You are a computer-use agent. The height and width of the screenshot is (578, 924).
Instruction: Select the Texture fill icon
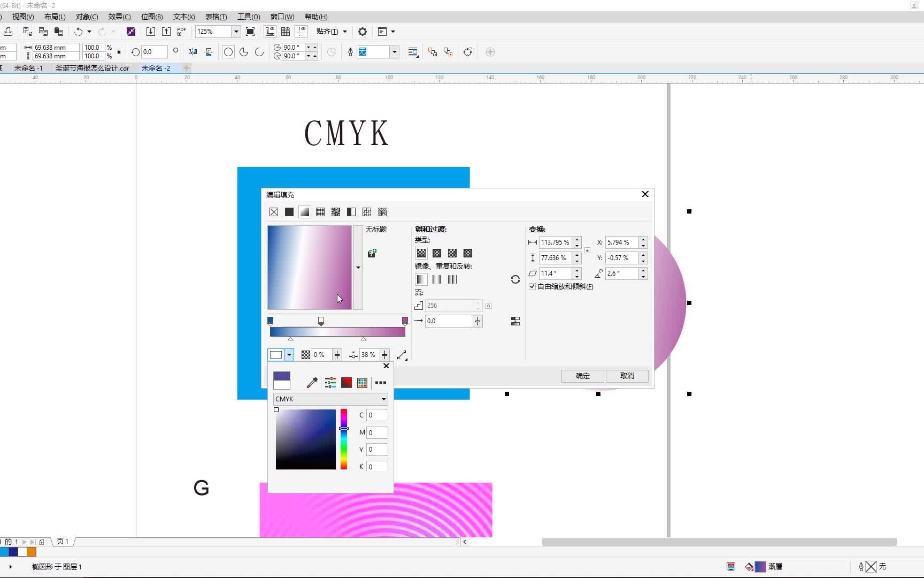click(367, 212)
